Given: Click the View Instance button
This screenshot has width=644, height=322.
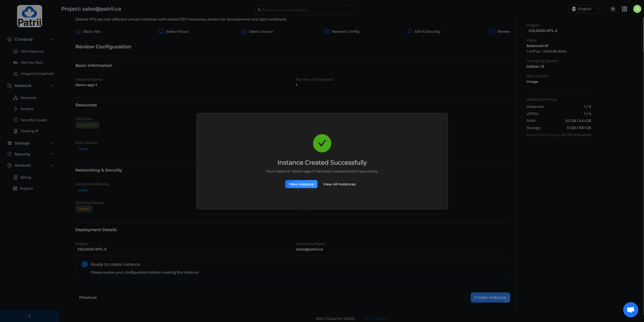Looking at the screenshot, I should tap(301, 184).
